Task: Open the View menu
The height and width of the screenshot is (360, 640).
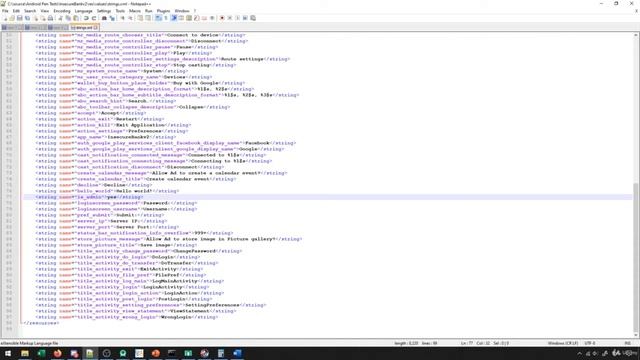Action: pyautogui.click(x=45, y=11)
